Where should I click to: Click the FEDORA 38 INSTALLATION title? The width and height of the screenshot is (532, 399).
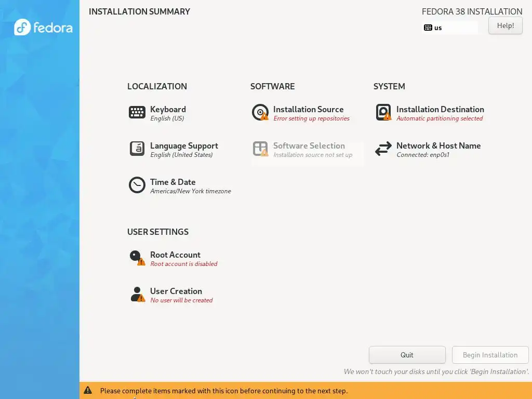(472, 11)
